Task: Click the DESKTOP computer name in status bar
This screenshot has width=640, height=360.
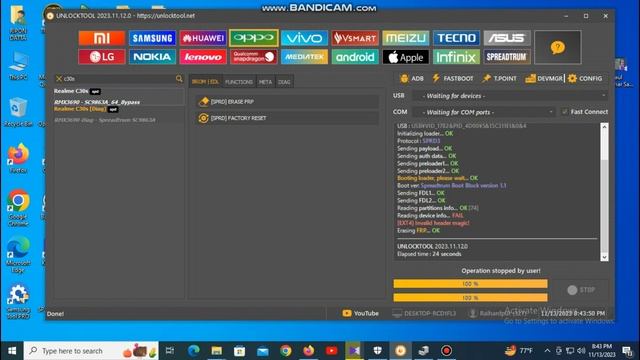Action: [424, 313]
